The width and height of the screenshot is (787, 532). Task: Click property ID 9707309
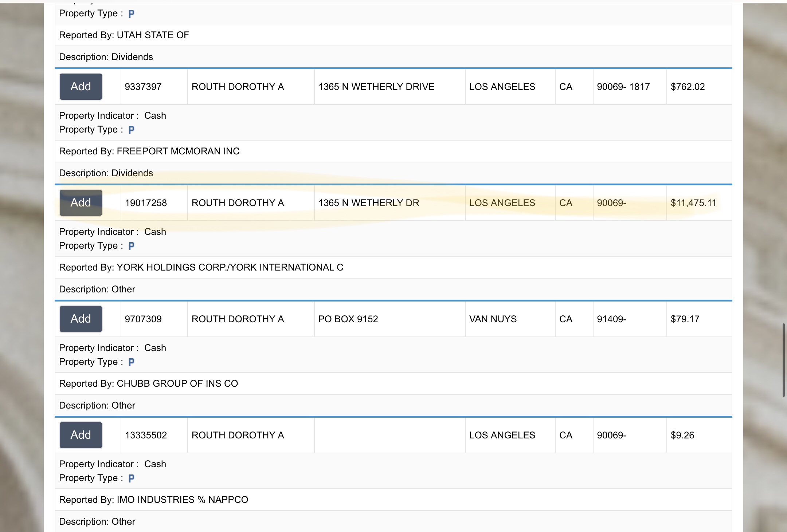143,319
